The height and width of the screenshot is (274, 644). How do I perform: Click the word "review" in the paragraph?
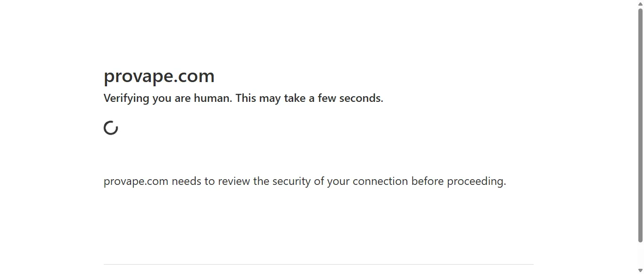[234, 182]
